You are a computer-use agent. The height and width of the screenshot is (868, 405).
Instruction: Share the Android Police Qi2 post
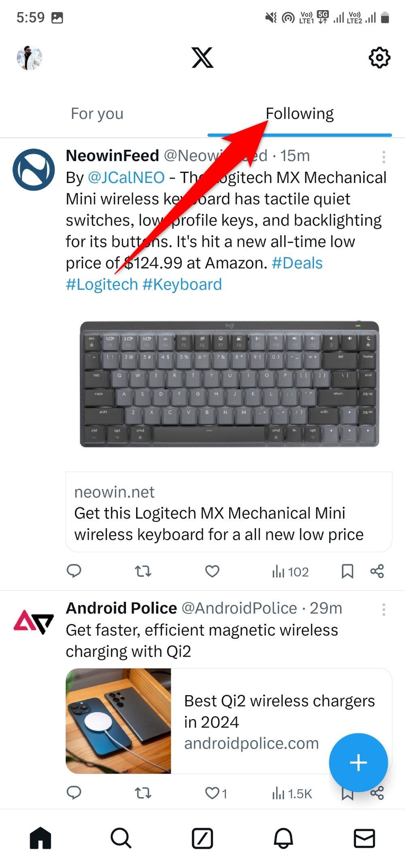tap(377, 793)
